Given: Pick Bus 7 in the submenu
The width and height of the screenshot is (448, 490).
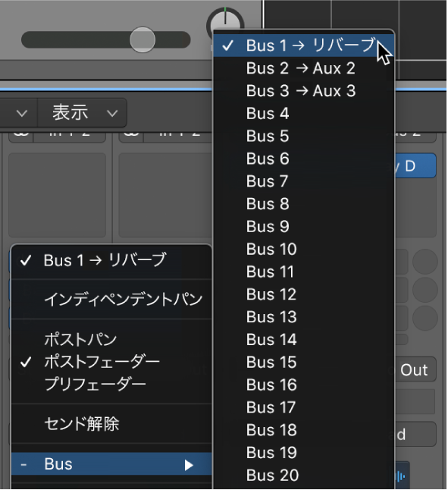Looking at the screenshot, I should tap(303, 181).
